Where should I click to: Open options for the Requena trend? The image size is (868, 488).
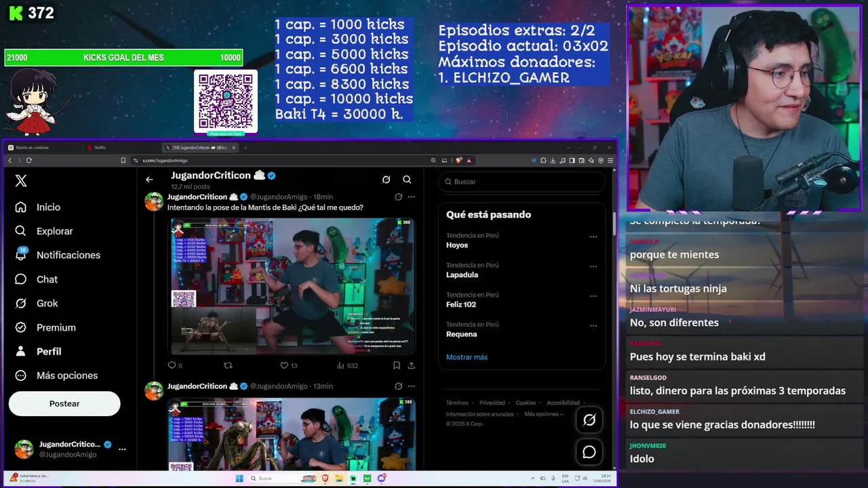click(593, 325)
